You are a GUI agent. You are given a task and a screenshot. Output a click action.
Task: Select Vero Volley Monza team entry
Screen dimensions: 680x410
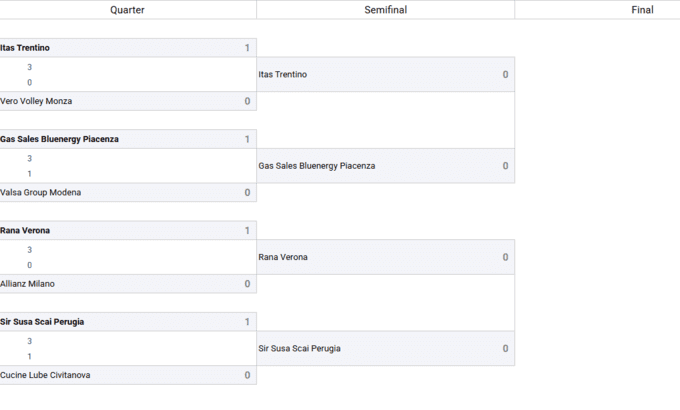point(37,101)
